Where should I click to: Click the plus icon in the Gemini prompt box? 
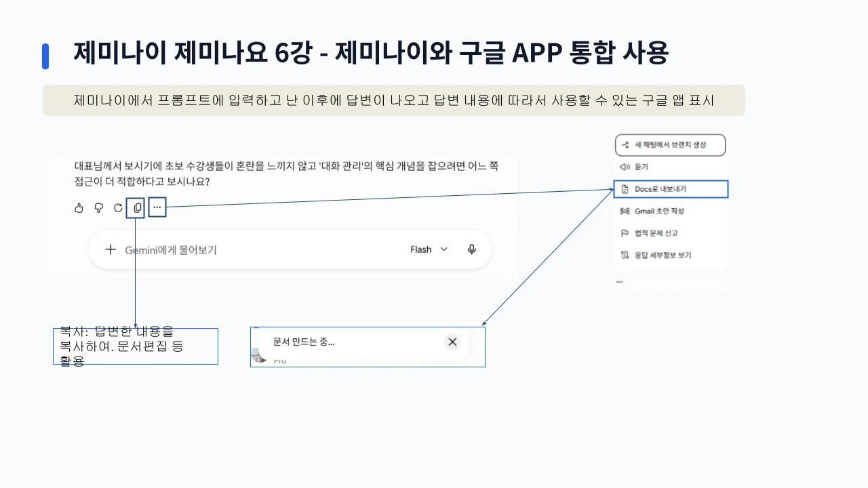pos(111,249)
